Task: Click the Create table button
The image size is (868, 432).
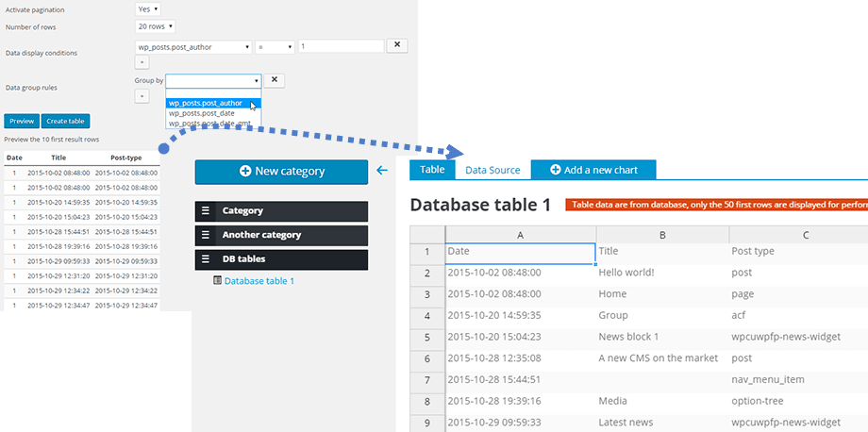Action: tap(65, 121)
